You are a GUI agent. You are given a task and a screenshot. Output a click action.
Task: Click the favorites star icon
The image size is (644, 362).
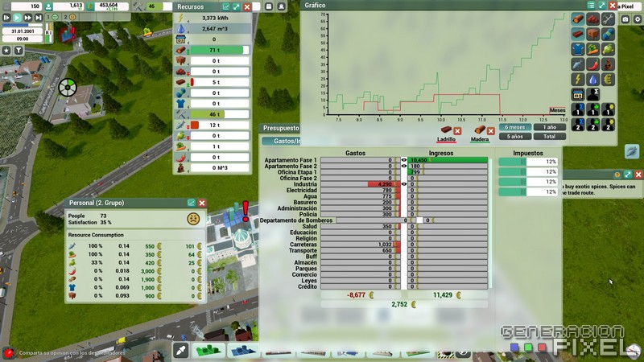click(x=6, y=50)
